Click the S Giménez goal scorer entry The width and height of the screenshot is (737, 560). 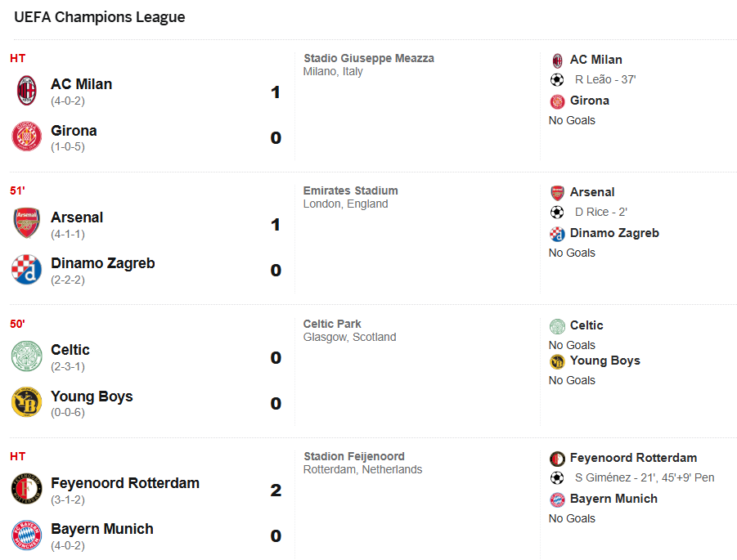point(644,477)
